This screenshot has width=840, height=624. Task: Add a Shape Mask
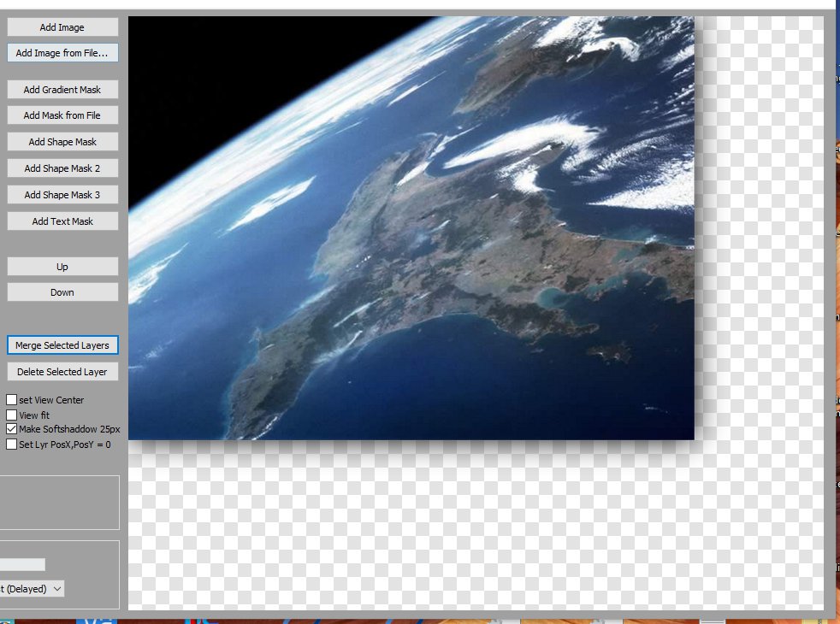[62, 142]
